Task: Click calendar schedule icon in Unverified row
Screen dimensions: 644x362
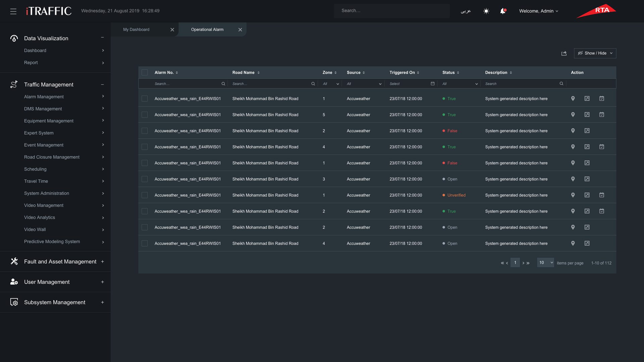Action: [x=602, y=195]
